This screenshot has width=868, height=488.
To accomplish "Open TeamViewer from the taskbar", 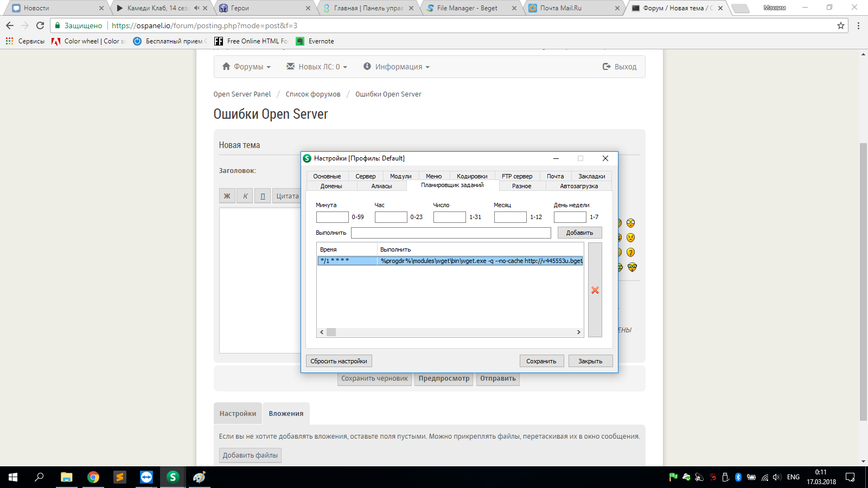I will [x=146, y=477].
